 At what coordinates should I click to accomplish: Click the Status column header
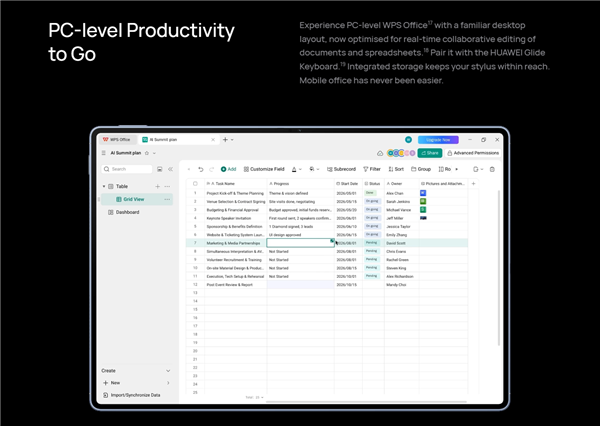click(x=373, y=184)
